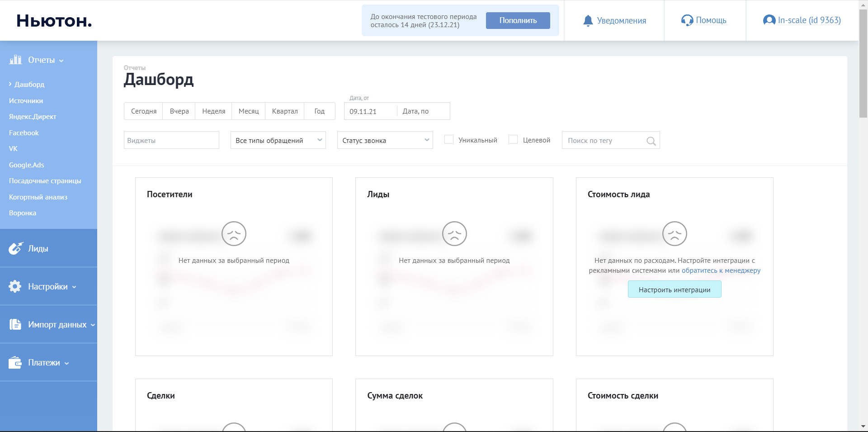
Task: Select the Сегодня period
Action: (x=144, y=111)
